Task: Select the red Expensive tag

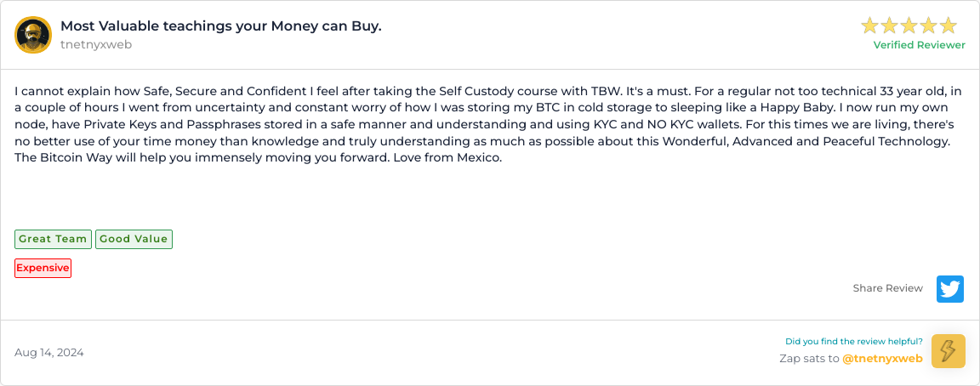Action: (x=43, y=268)
